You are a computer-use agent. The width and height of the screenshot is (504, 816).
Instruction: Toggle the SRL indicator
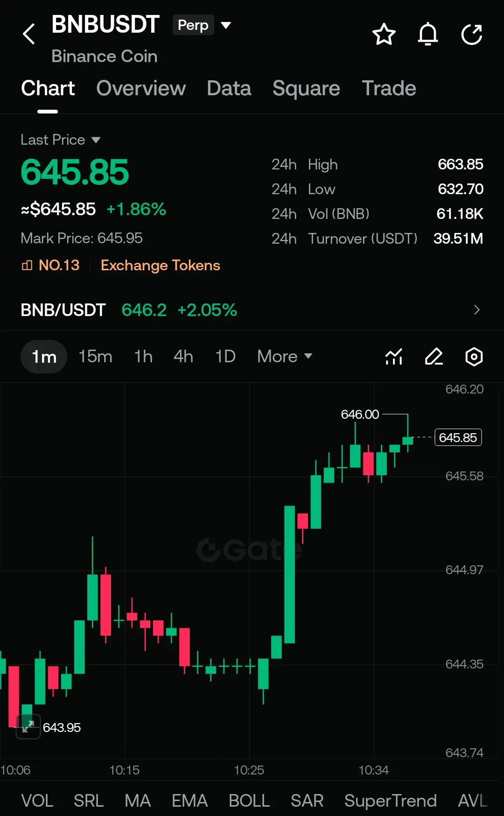pos(89,801)
